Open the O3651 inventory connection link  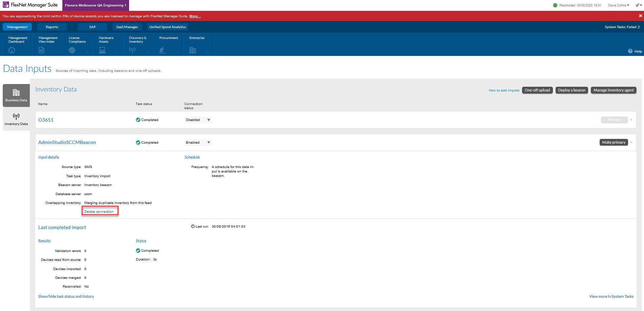46,120
